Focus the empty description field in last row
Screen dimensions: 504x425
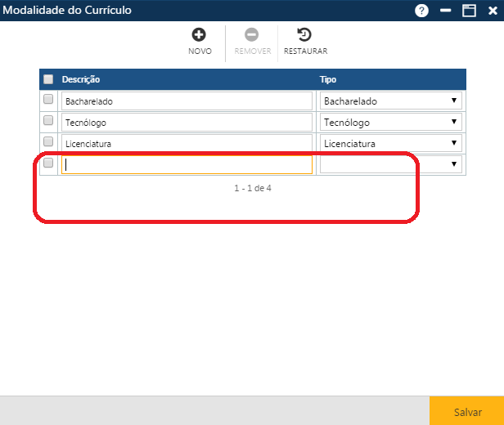point(187,164)
